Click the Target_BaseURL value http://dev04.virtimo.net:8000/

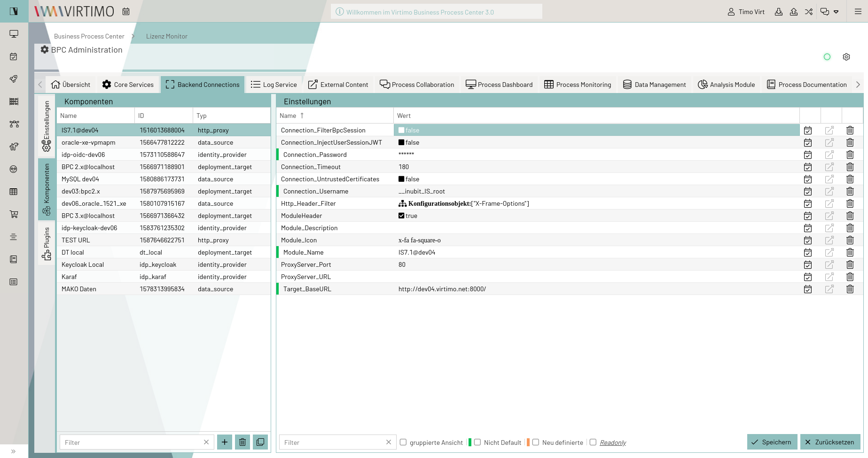442,289
